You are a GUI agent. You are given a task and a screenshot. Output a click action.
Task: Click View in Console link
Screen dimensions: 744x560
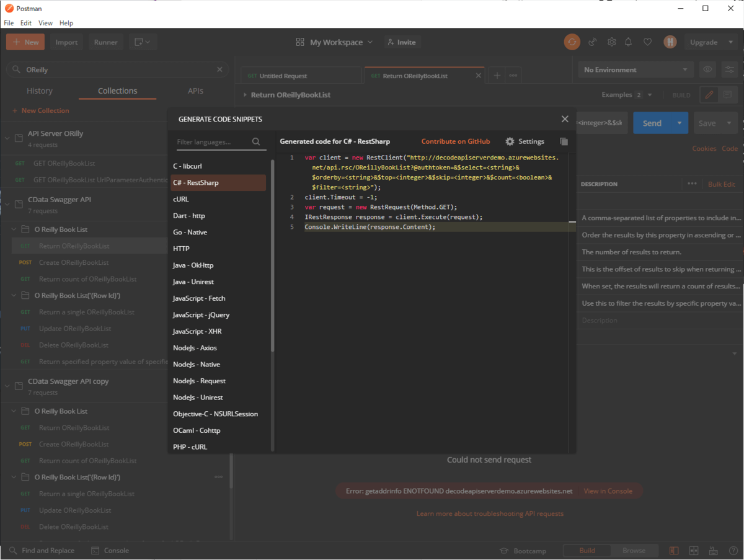click(x=608, y=491)
